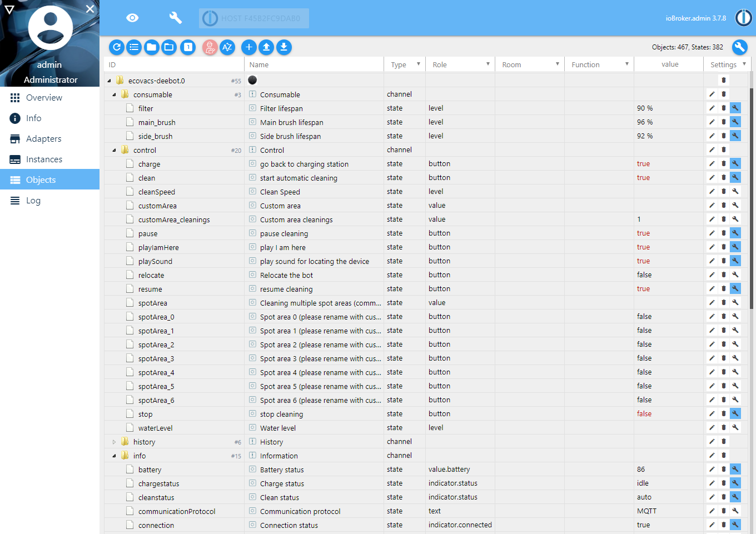756x534 pixels.
Task: Download objects to JSON file
Action: coord(284,47)
